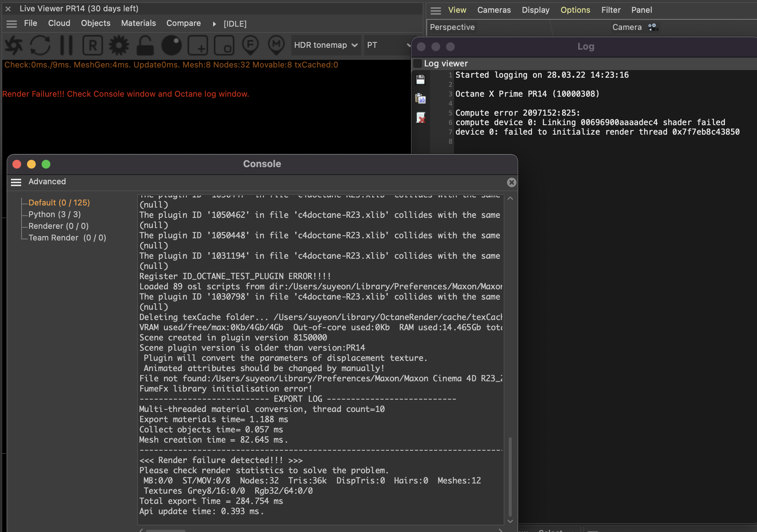
Task: Open the HDR tonemap dropdown
Action: click(326, 45)
